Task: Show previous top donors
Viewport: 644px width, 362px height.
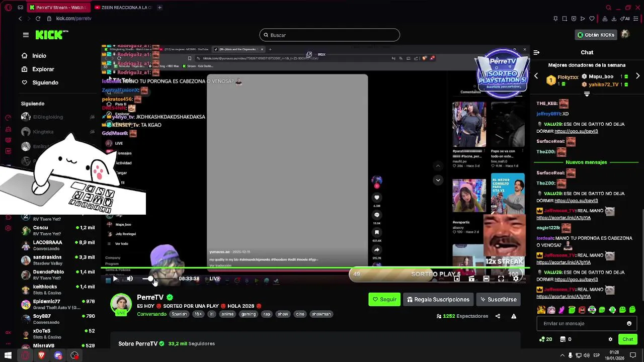Action: (x=536, y=76)
